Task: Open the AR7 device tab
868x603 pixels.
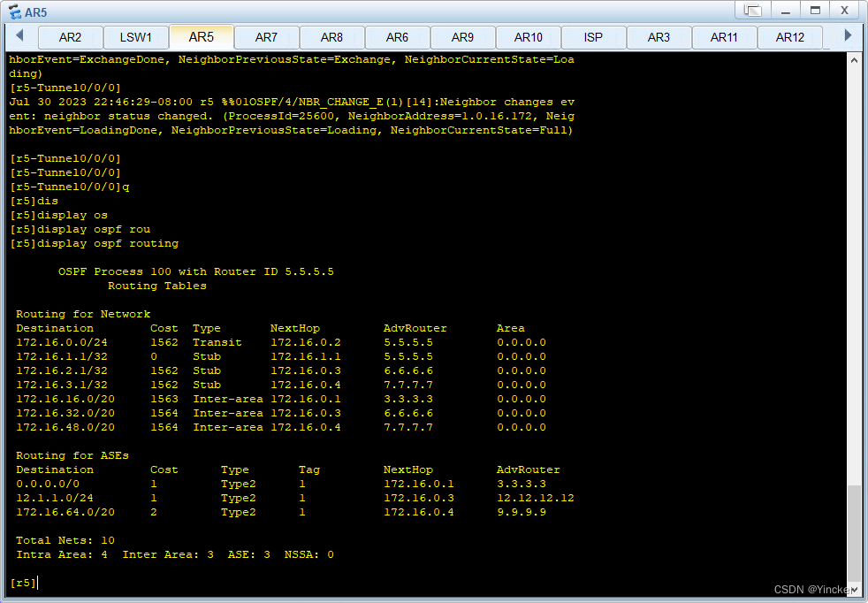Action: click(x=266, y=37)
